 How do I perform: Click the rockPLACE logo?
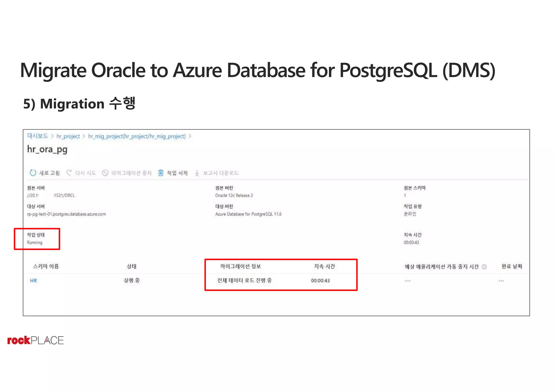pyautogui.click(x=36, y=340)
